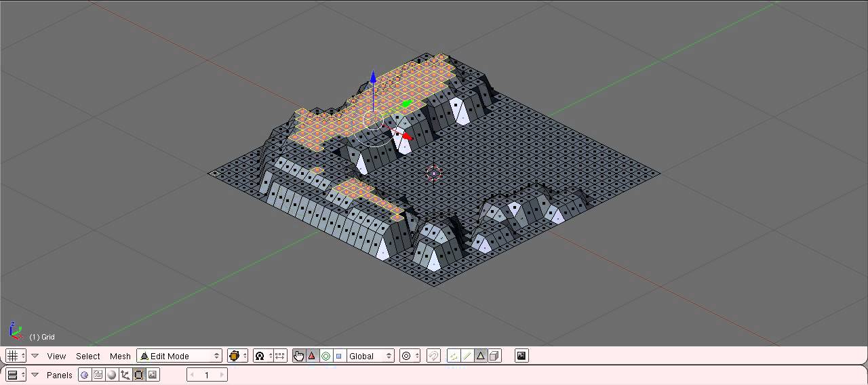Image resolution: width=868 pixels, height=385 pixels.
Task: Toggle occlude background geometry cube icon
Action: tap(494, 356)
